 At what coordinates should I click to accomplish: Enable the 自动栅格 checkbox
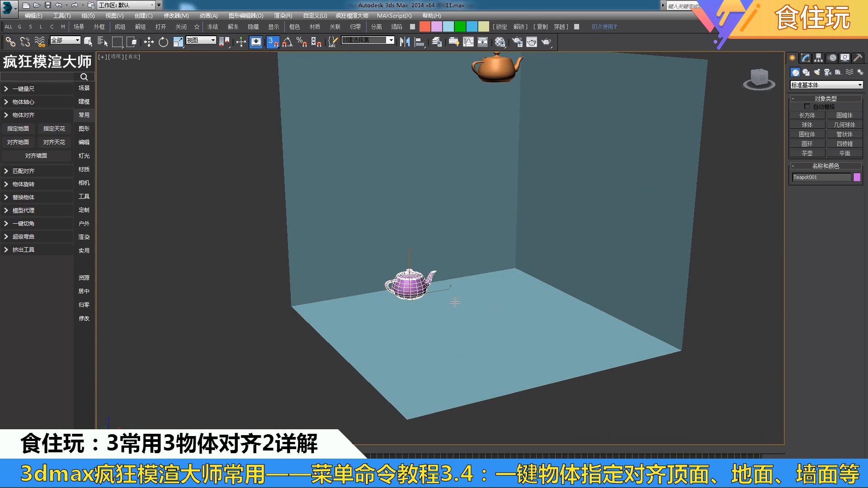point(807,107)
